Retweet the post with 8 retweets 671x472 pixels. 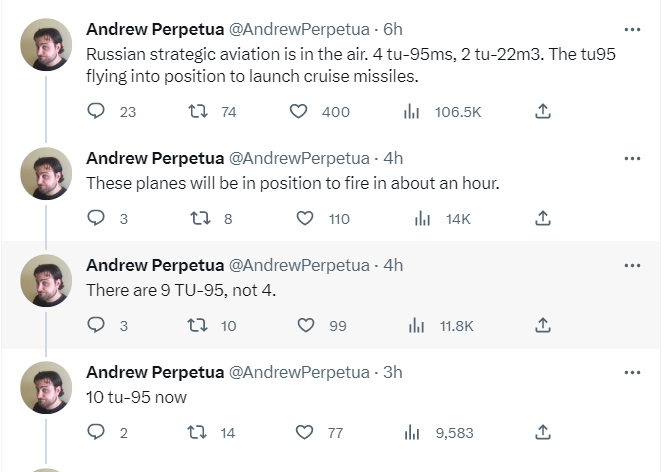(x=198, y=218)
